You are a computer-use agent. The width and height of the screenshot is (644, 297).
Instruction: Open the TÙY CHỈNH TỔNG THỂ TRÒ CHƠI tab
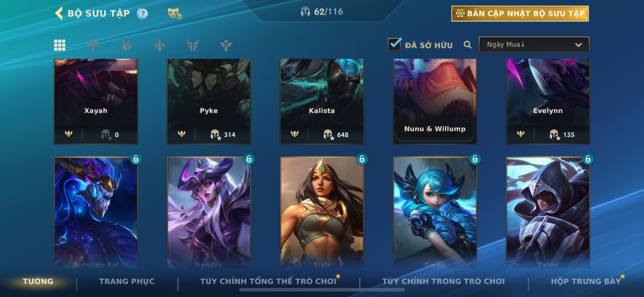click(268, 281)
